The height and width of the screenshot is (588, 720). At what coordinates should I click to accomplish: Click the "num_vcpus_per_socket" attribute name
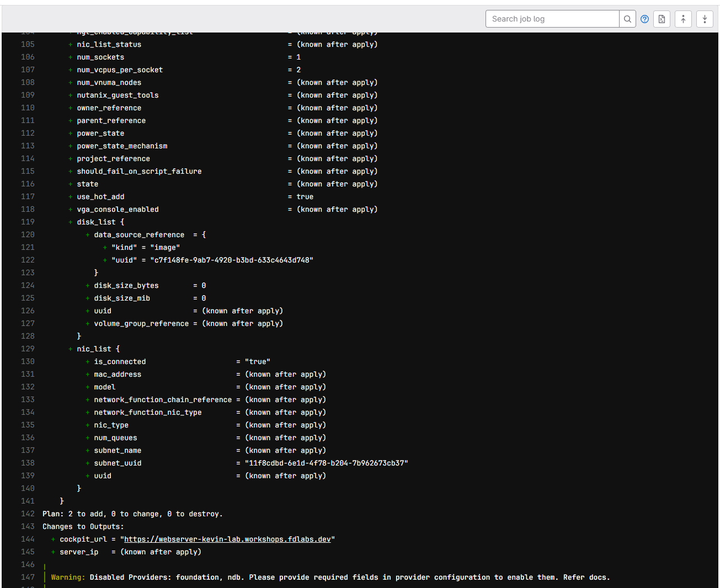pos(120,70)
